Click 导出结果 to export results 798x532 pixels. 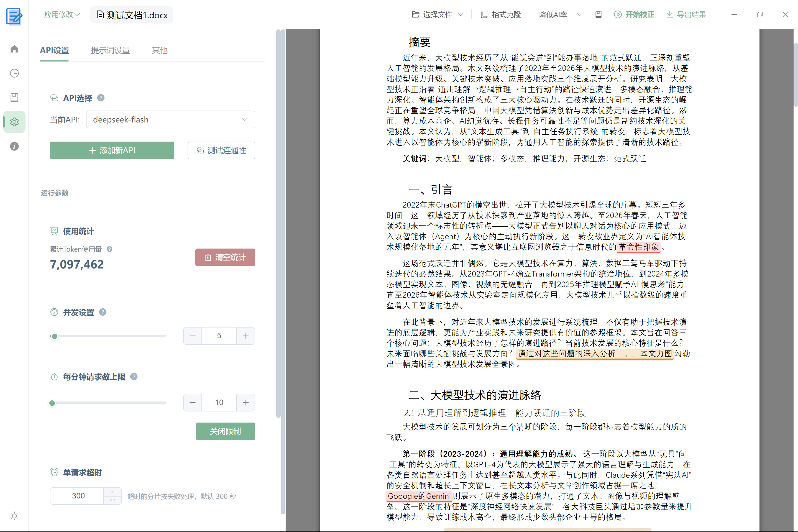[x=686, y=15]
